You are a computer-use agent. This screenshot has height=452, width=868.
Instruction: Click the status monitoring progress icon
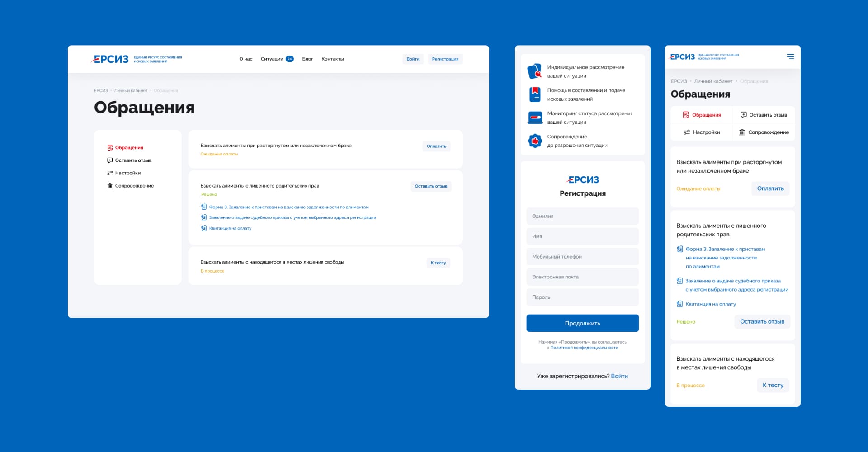pos(535,118)
